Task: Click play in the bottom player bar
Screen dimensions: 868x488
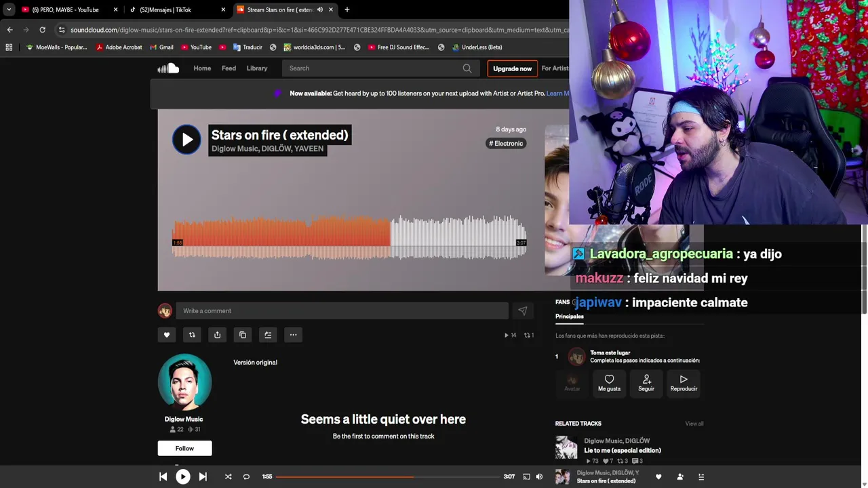Action: tap(183, 476)
